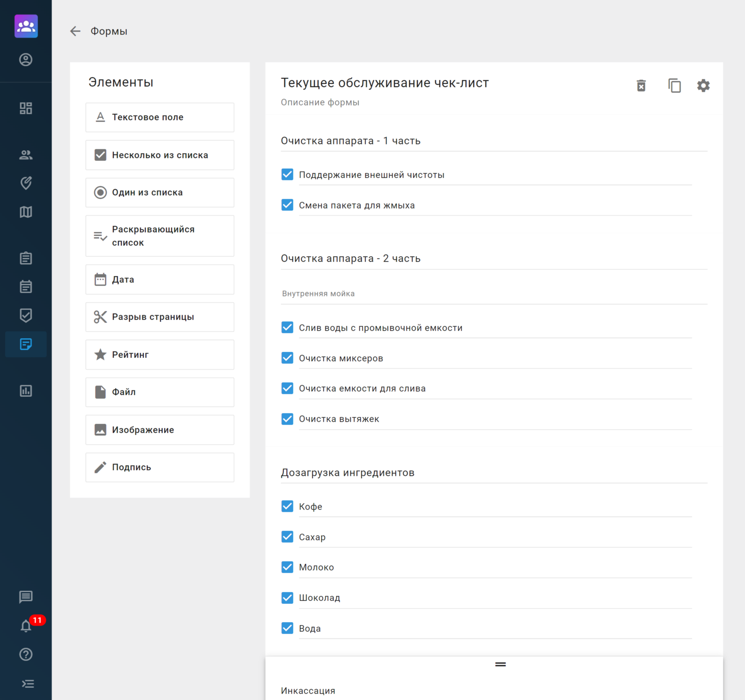Uncheck the Кофе checkbox
Image resolution: width=745 pixels, height=700 pixels.
tap(287, 506)
